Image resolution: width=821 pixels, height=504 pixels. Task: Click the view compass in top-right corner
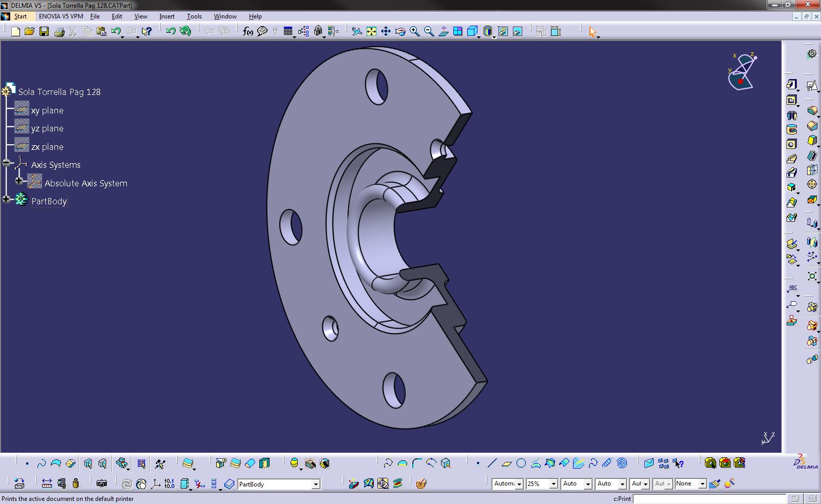point(742,71)
